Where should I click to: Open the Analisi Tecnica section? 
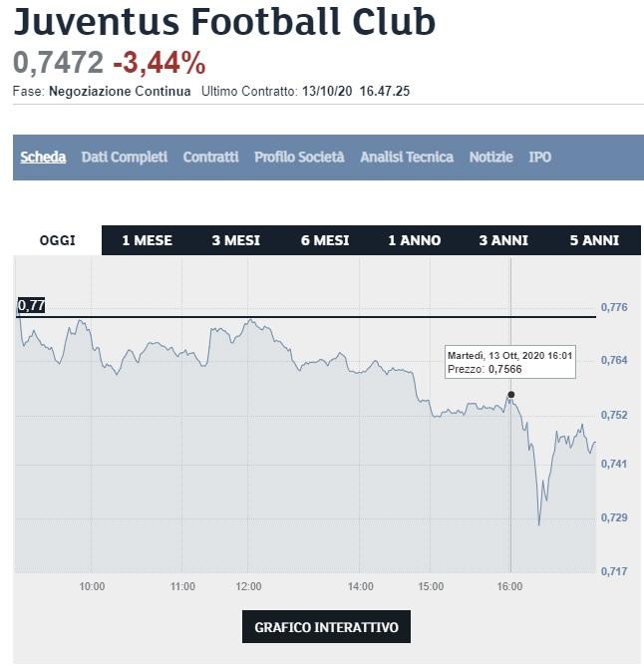[407, 158]
